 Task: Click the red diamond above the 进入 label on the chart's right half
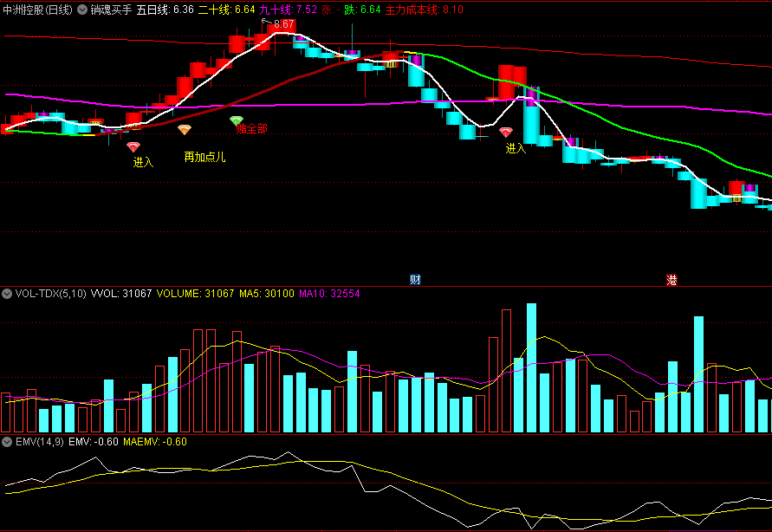pos(506,133)
